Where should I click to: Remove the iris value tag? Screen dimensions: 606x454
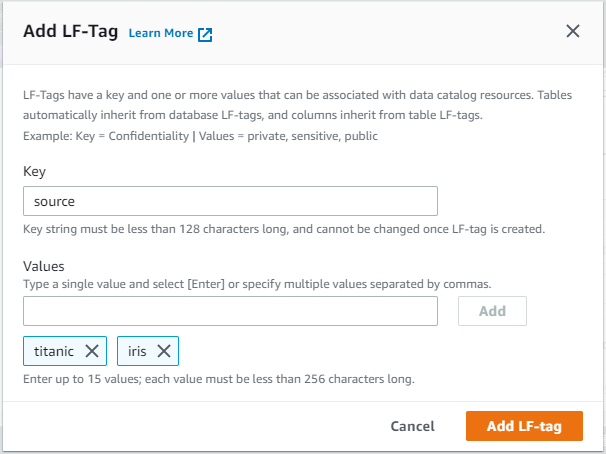point(164,351)
